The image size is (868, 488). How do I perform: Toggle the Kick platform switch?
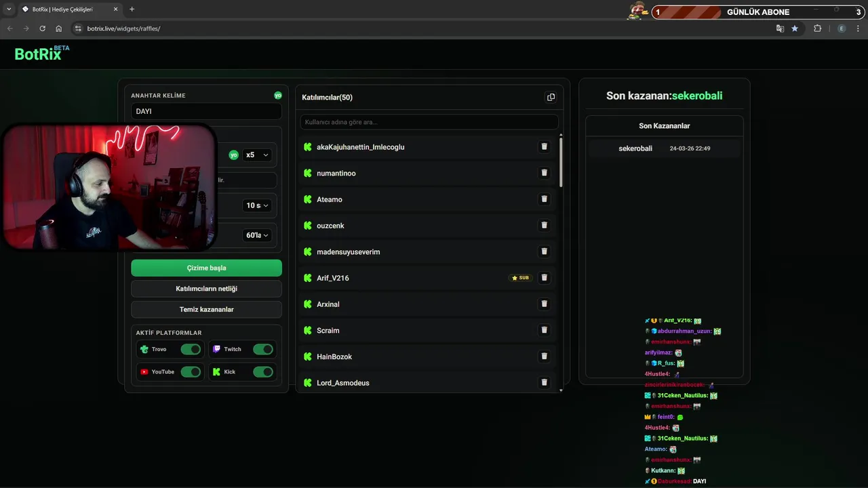tap(263, 371)
